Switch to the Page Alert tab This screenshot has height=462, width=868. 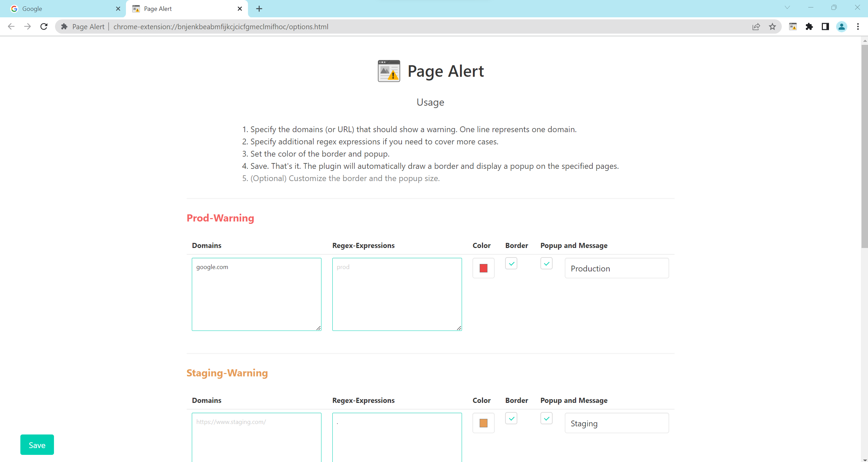[187, 9]
